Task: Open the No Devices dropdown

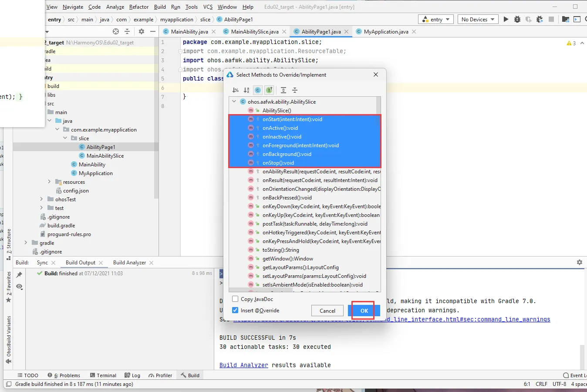Action: click(x=478, y=19)
